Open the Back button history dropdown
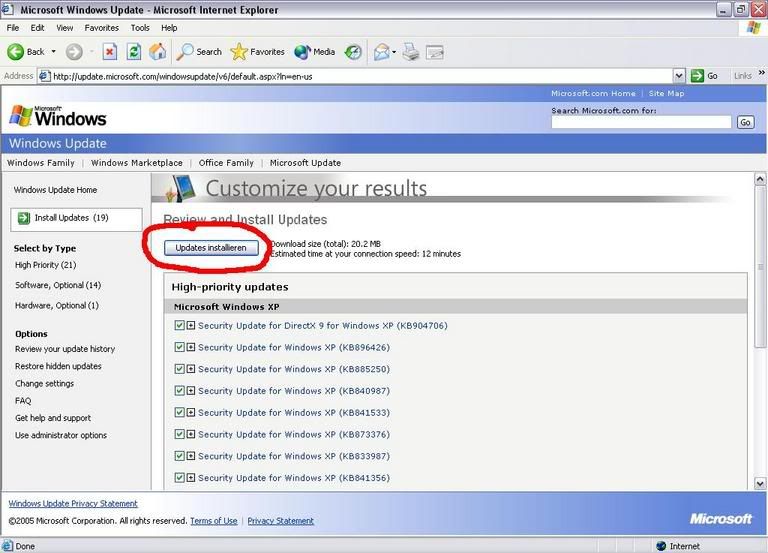768x553 pixels. 53,51
